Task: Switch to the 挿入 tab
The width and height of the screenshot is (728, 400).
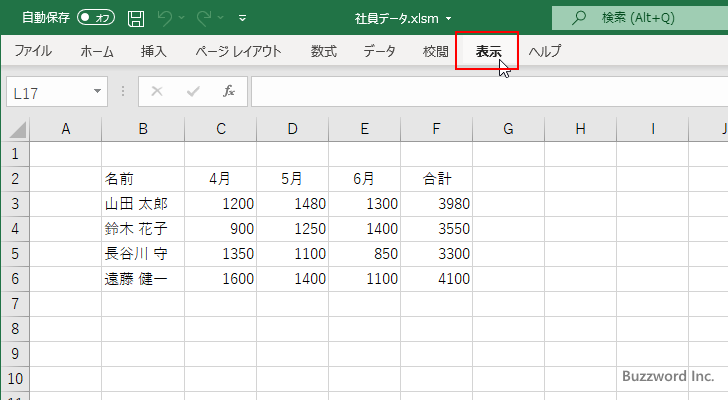Action: click(154, 51)
